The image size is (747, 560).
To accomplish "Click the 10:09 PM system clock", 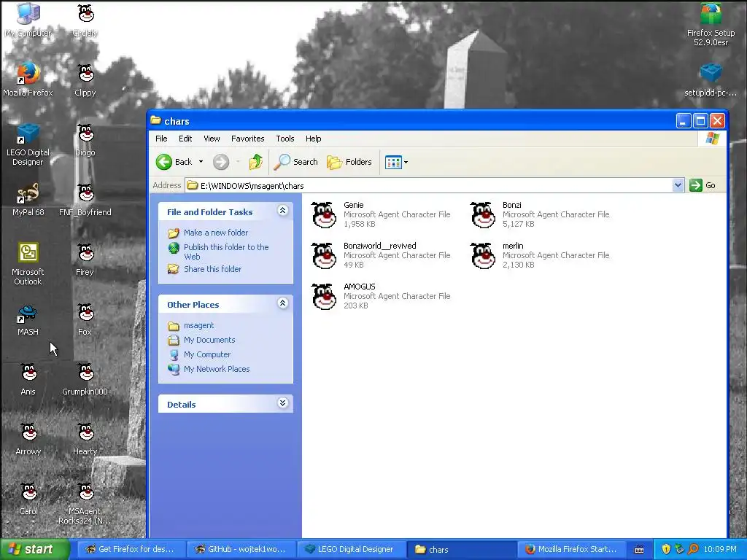I will click(x=720, y=550).
